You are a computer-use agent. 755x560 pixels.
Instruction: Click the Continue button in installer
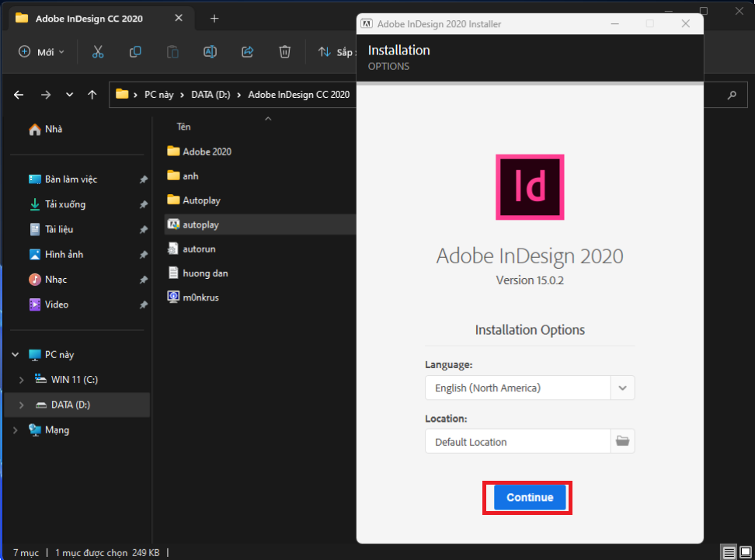[530, 497]
